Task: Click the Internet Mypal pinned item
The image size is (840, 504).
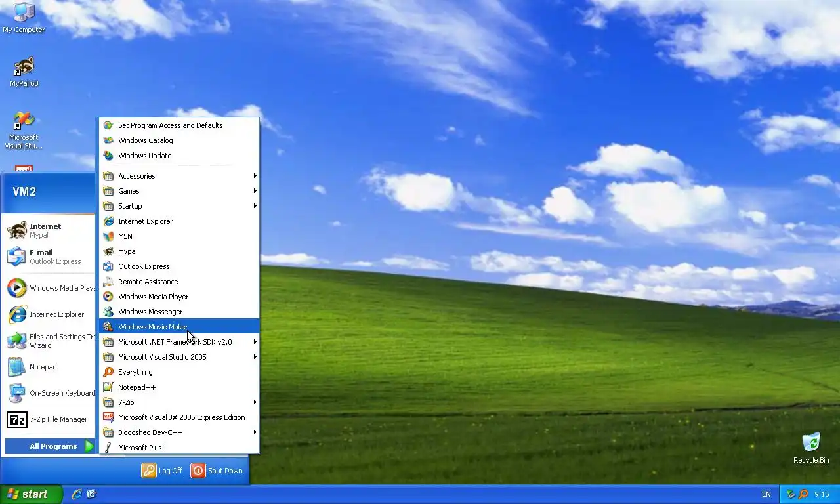Action: 50,230
